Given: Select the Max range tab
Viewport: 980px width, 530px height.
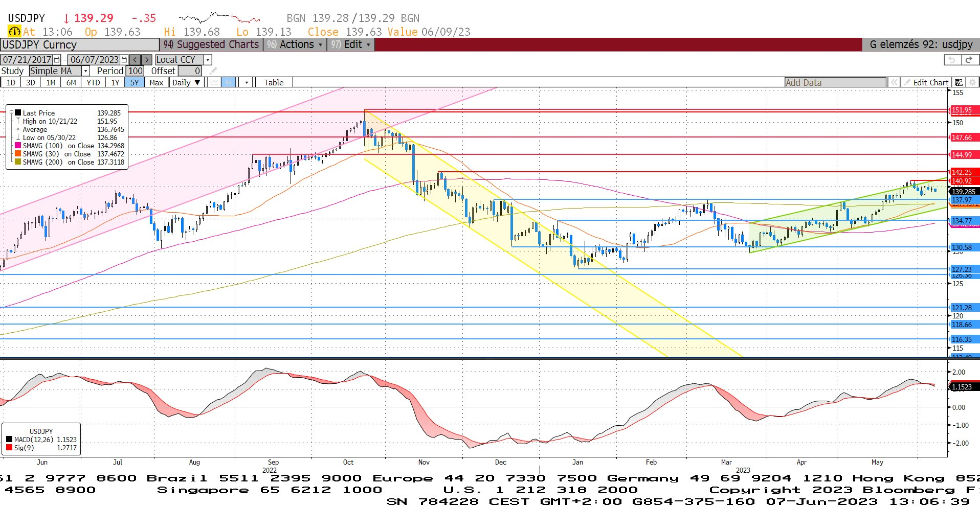Looking at the screenshot, I should (157, 82).
